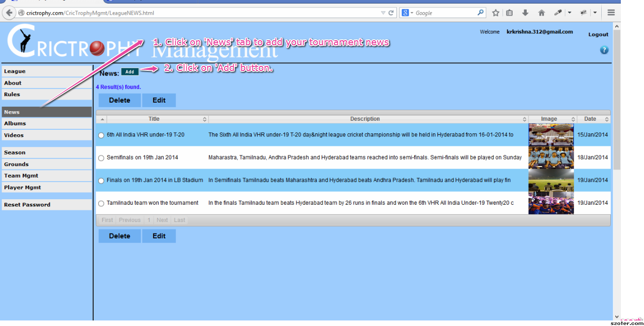The height and width of the screenshot is (326, 644).
Task: Select radio button for '6th All India VHR under-19 T-20'
Action: pyautogui.click(x=101, y=135)
